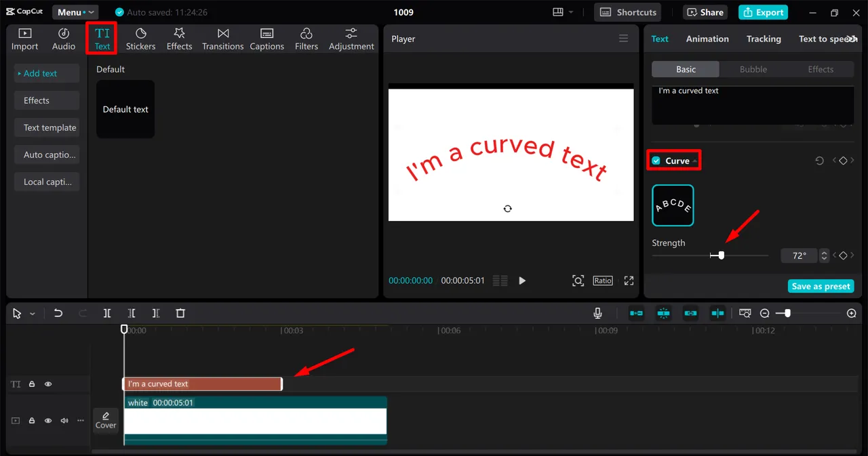The image size is (868, 456).
Task: Click the curve Strength slider handle
Action: tap(721, 255)
